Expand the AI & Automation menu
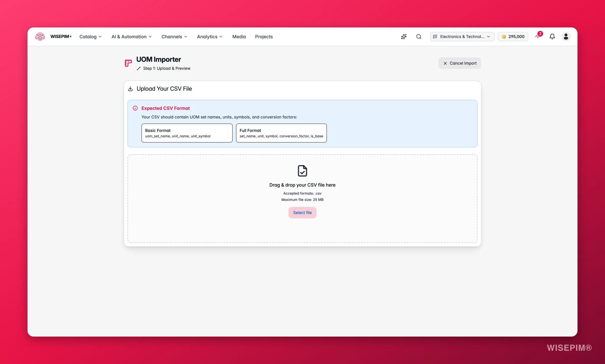Screen dimensions: 605x364 tap(132, 37)
